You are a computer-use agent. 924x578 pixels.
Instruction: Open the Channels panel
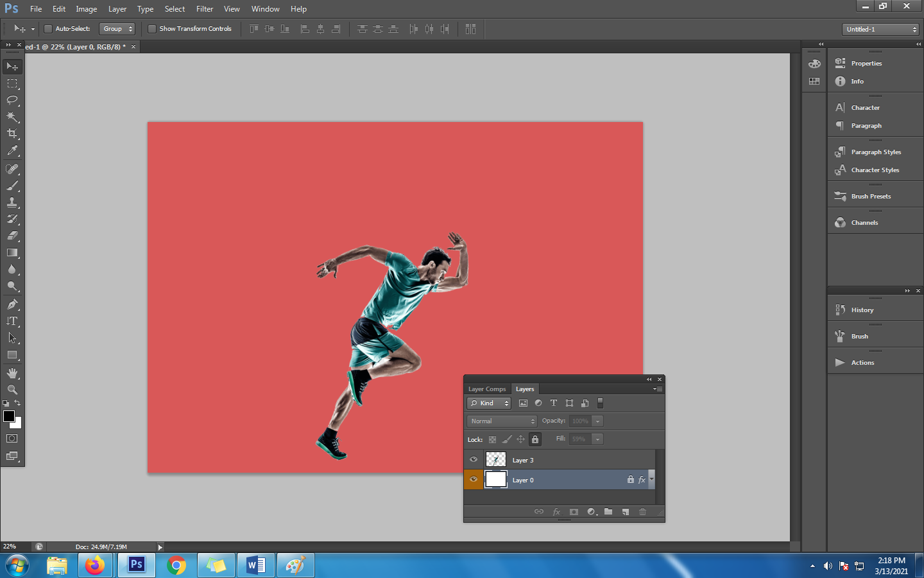(x=864, y=223)
